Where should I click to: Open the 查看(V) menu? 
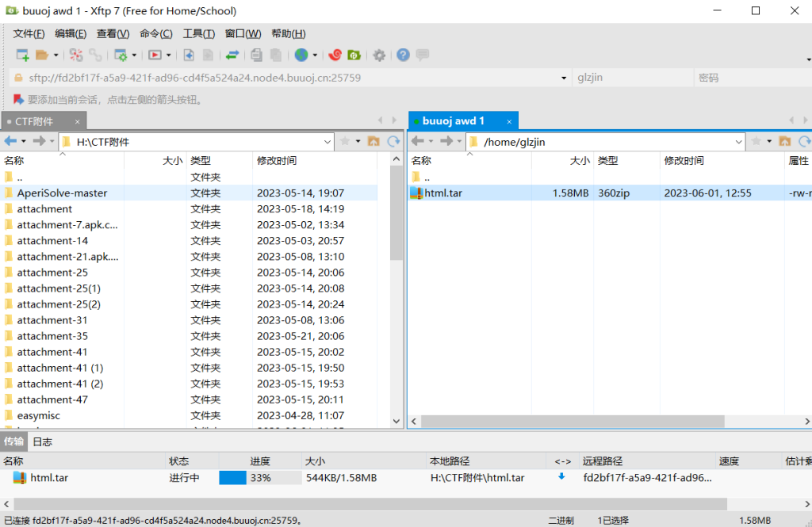coord(112,33)
